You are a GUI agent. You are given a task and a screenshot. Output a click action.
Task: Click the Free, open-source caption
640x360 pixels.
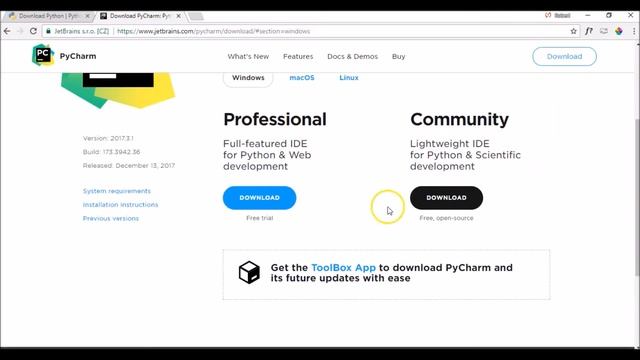[x=447, y=218]
